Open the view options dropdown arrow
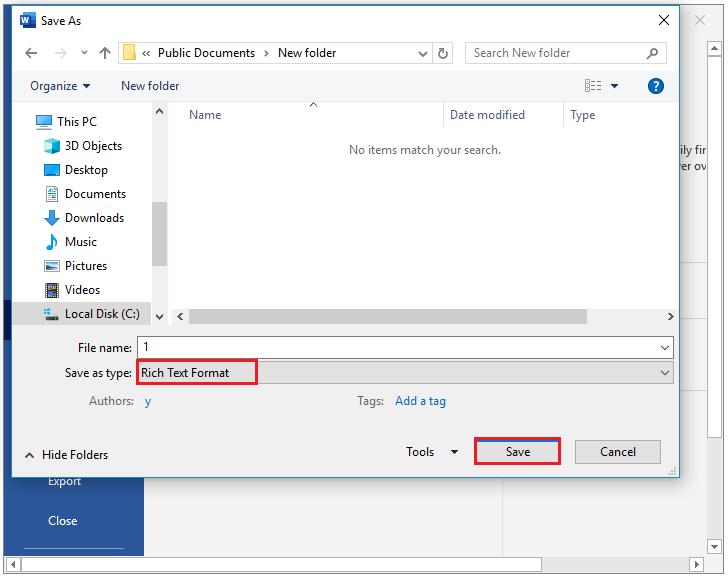 click(x=614, y=86)
